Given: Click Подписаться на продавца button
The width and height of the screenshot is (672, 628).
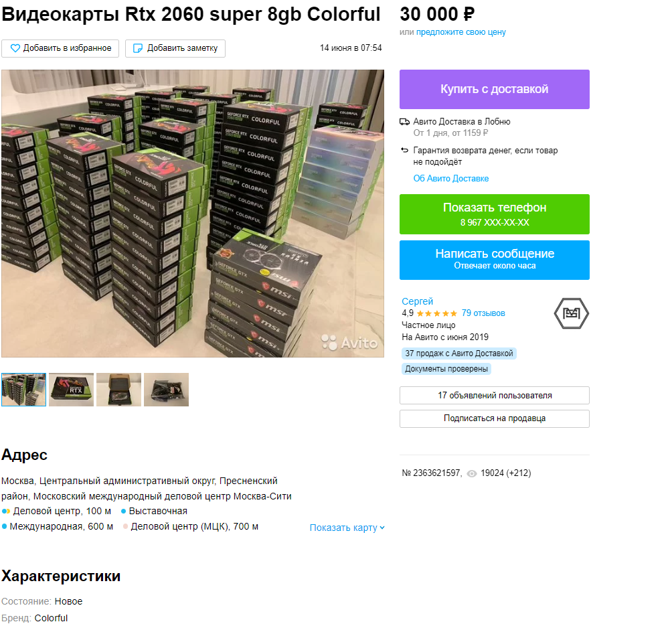Looking at the screenshot, I should point(494,418).
